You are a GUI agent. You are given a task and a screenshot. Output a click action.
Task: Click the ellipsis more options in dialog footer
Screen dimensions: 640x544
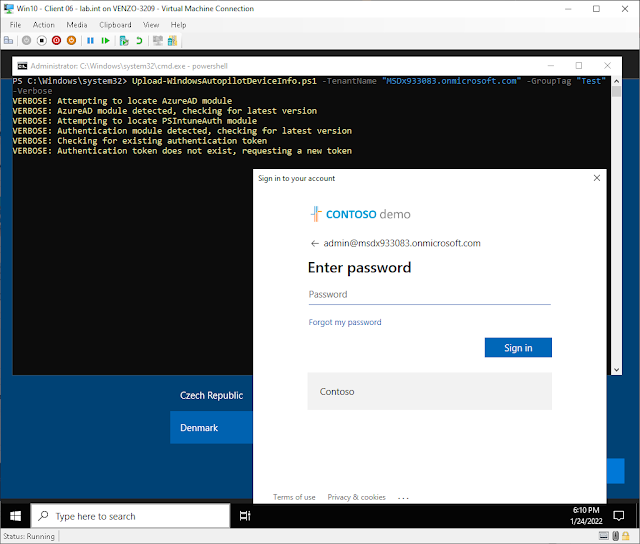[403, 498]
